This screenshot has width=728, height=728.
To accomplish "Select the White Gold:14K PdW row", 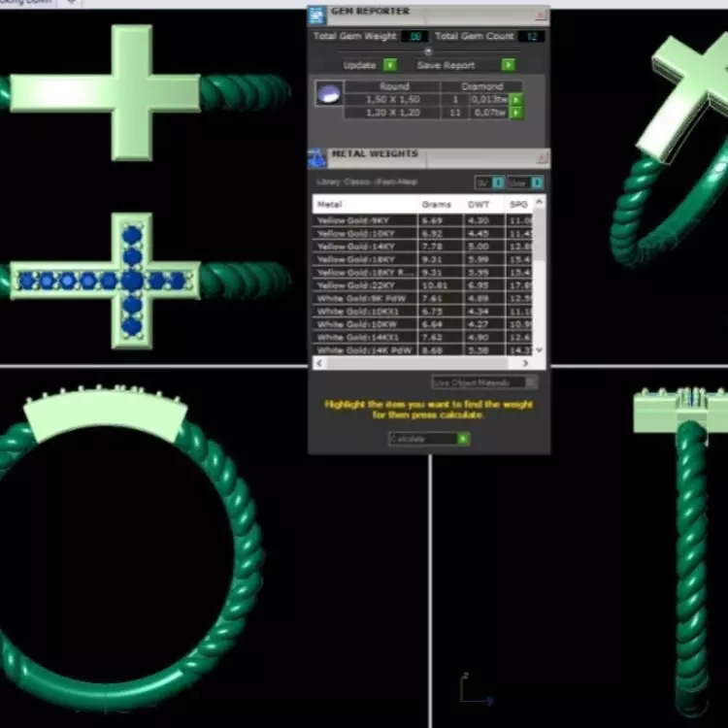I will pyautogui.click(x=422, y=350).
